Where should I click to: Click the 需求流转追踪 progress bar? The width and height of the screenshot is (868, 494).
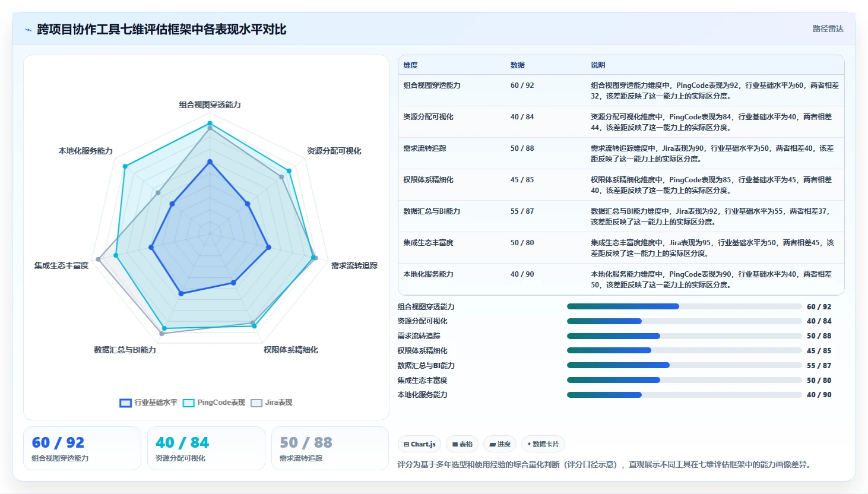684,336
